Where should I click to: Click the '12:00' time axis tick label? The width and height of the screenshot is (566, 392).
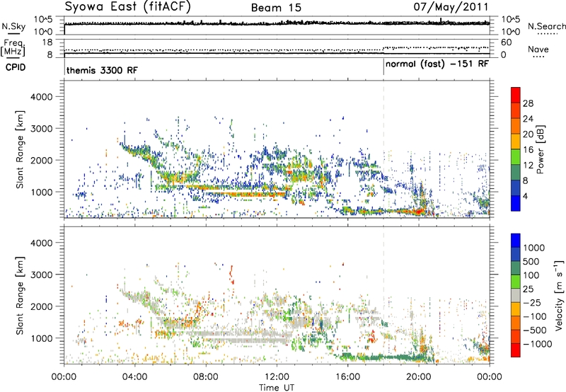click(x=277, y=377)
